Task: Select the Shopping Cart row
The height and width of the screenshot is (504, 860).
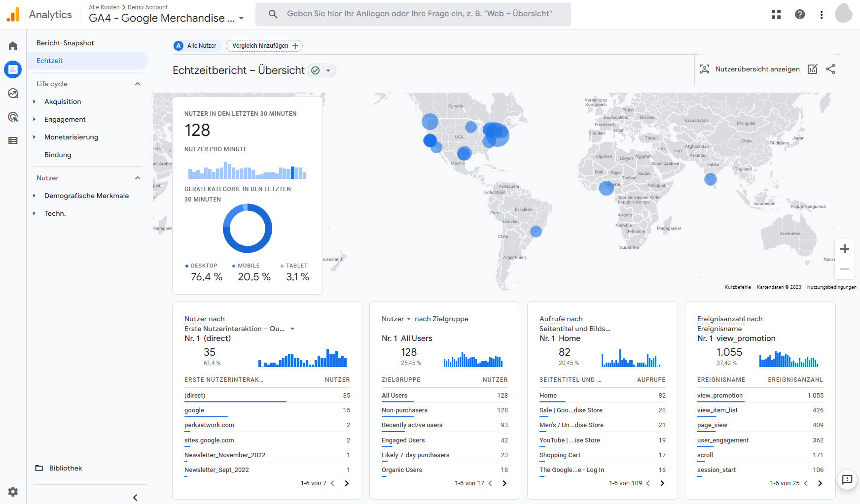Action: tap(603, 455)
